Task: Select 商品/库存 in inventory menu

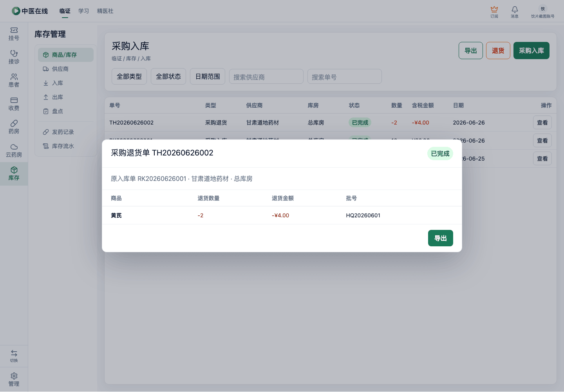Action: (x=66, y=55)
